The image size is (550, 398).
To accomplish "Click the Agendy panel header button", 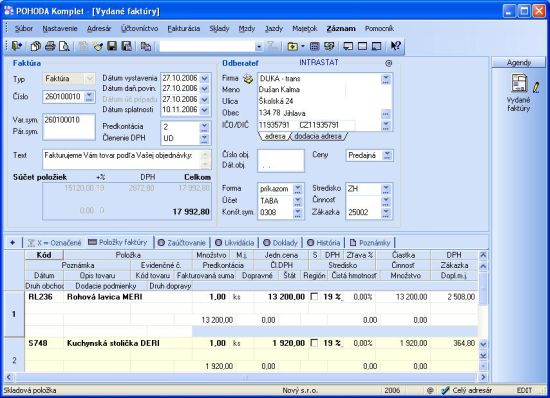I will pyautogui.click(x=519, y=62).
